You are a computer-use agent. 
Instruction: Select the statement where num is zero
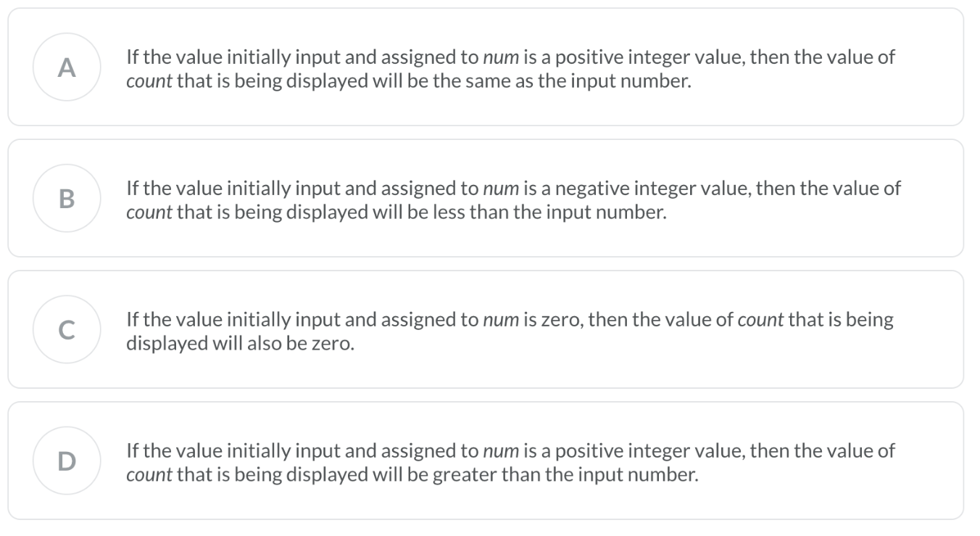[x=510, y=331]
